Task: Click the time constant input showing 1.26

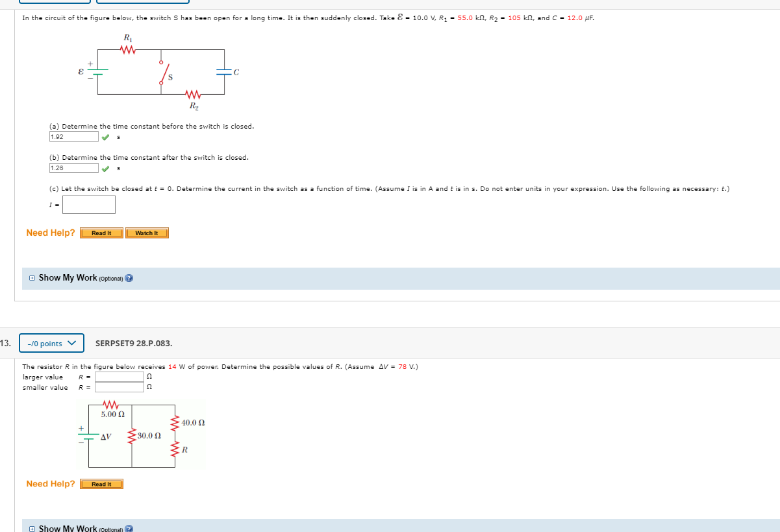Action: click(74, 168)
